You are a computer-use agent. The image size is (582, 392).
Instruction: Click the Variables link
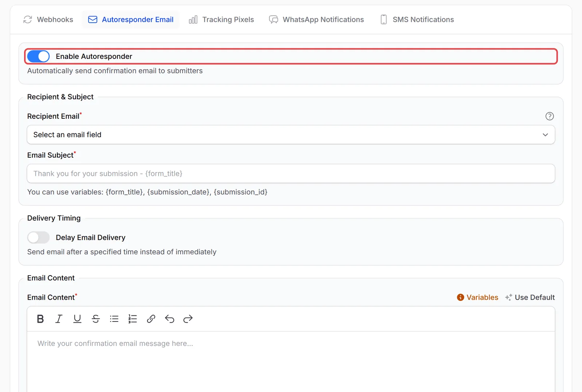click(x=478, y=298)
